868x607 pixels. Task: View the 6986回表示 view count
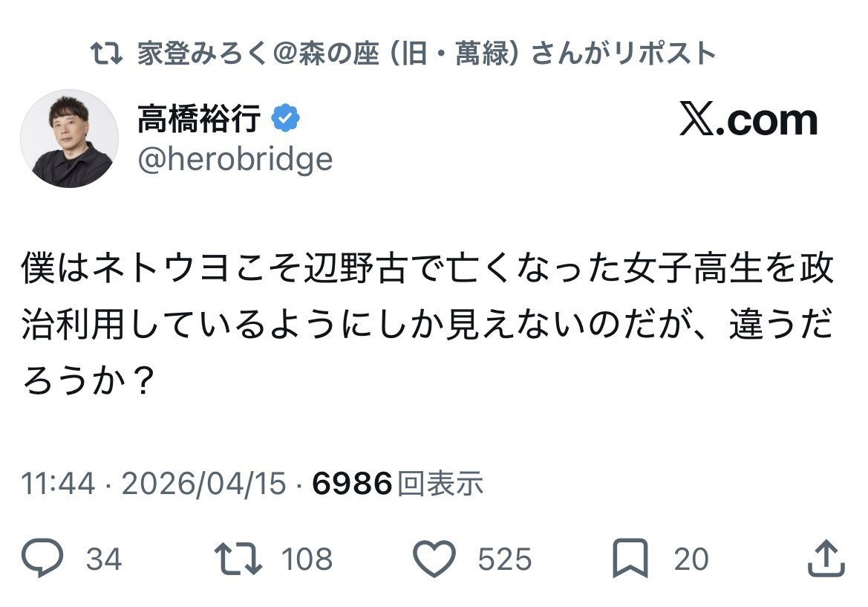pos(398,484)
